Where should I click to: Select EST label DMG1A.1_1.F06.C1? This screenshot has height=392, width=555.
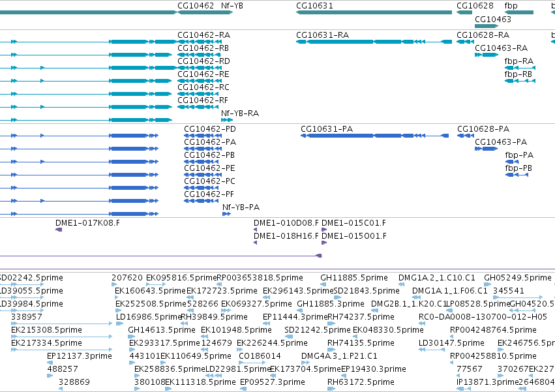tap(450, 291)
